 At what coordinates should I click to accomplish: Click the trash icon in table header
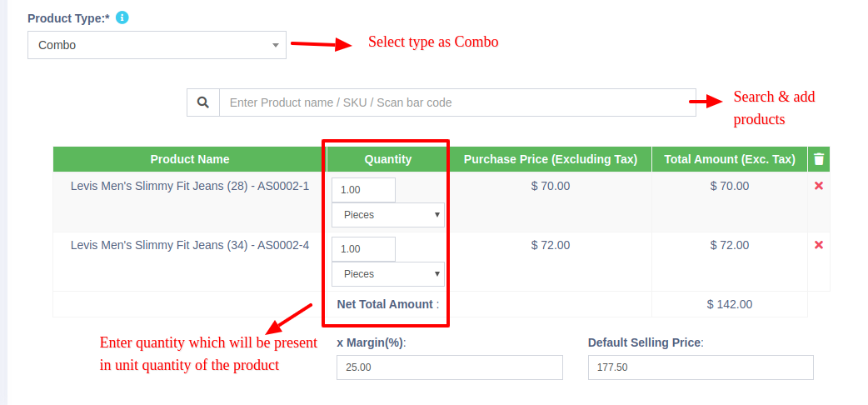pyautogui.click(x=819, y=159)
